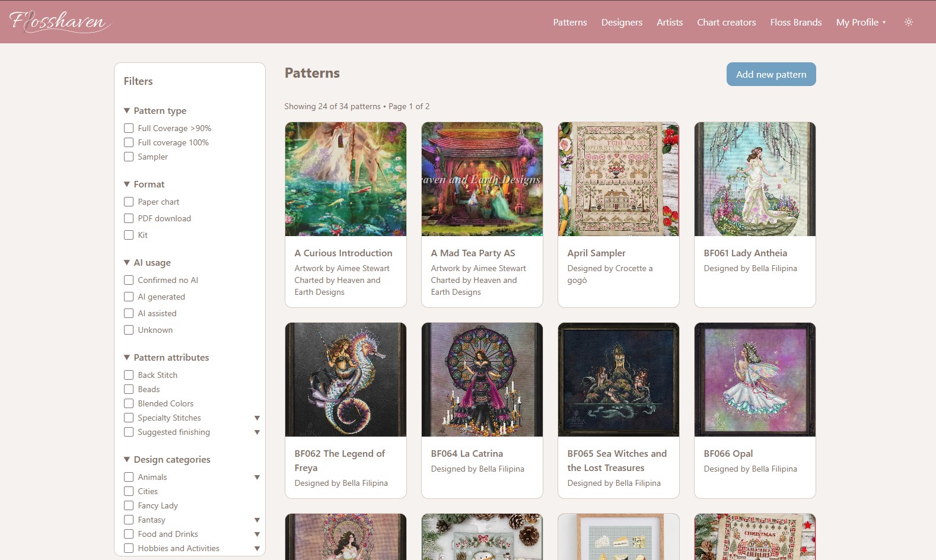
Task: Click the 'Designed by Crocette a gogò' text
Action: coord(610,274)
